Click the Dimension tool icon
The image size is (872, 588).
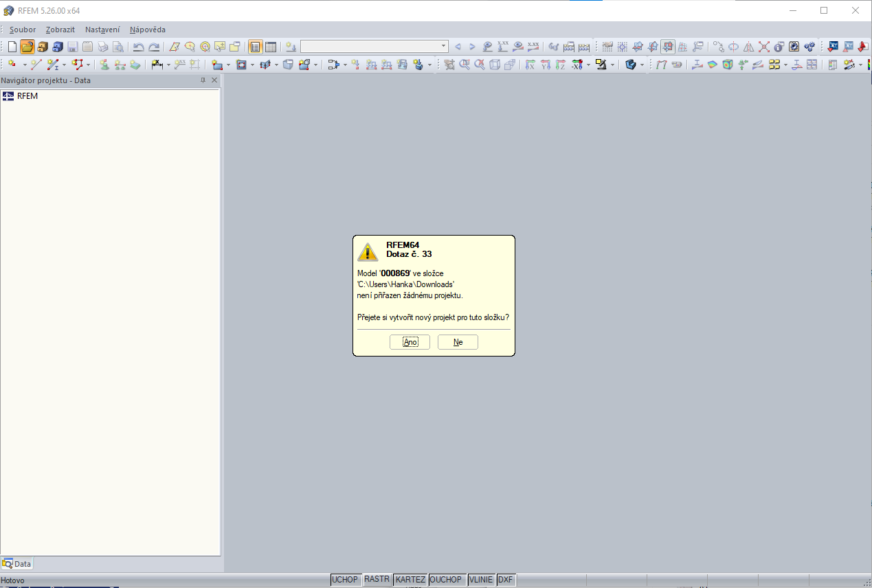click(157, 65)
